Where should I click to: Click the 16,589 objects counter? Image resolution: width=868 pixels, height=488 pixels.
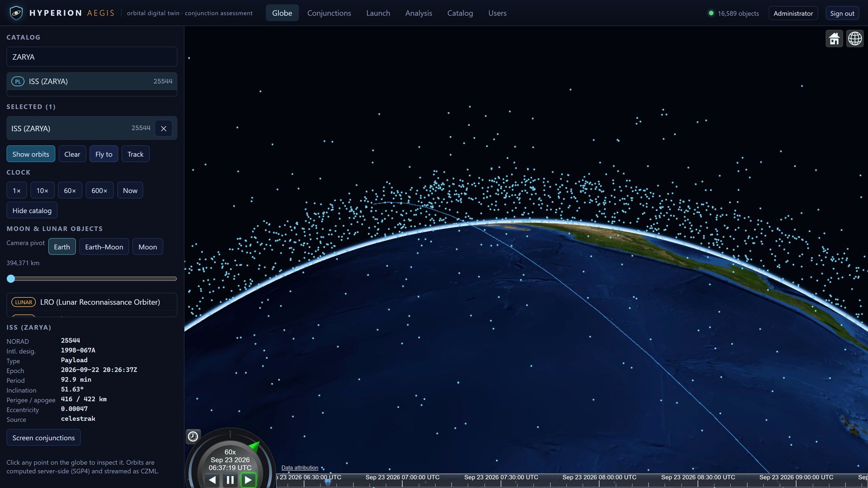(x=738, y=13)
